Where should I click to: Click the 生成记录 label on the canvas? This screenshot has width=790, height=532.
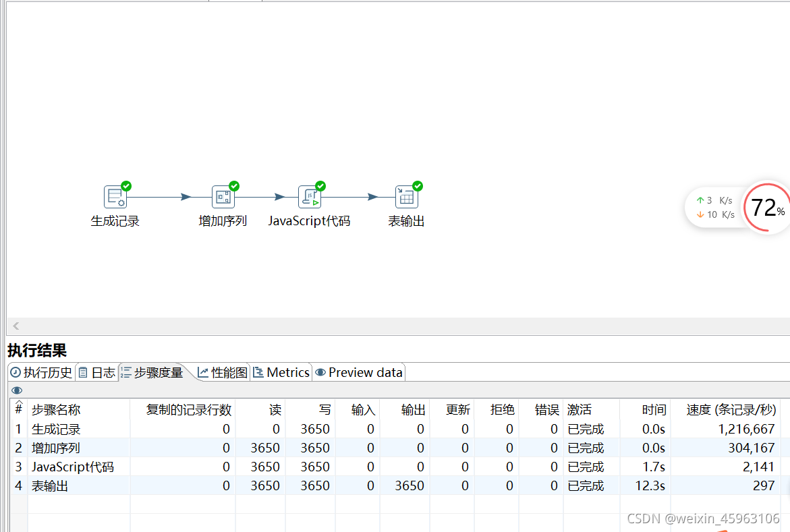click(x=115, y=221)
